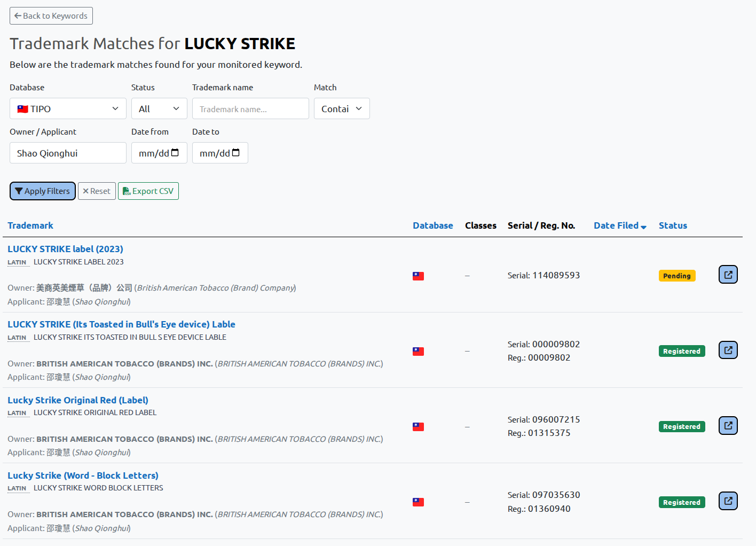Sort by Trademark column
The height and width of the screenshot is (546, 756).
click(x=30, y=225)
